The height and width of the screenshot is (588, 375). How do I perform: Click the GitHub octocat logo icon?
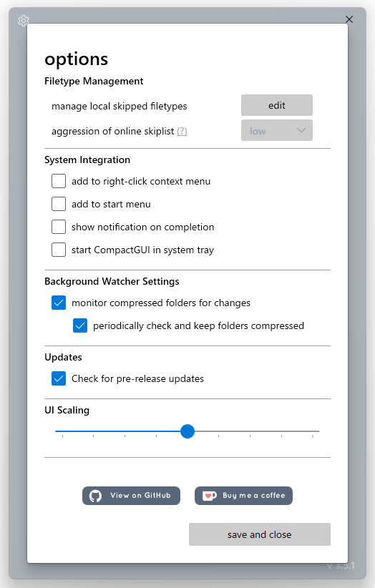[95, 496]
